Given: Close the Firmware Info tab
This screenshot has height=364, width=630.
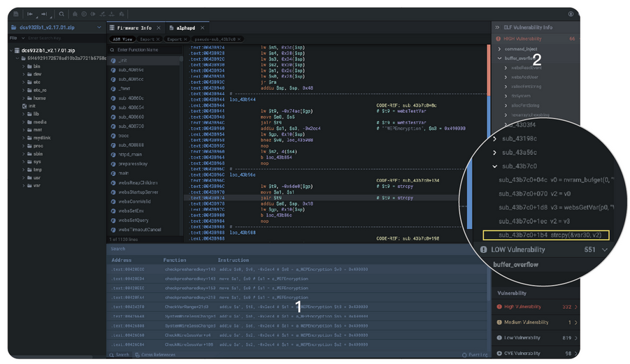Looking at the screenshot, I should 159,28.
